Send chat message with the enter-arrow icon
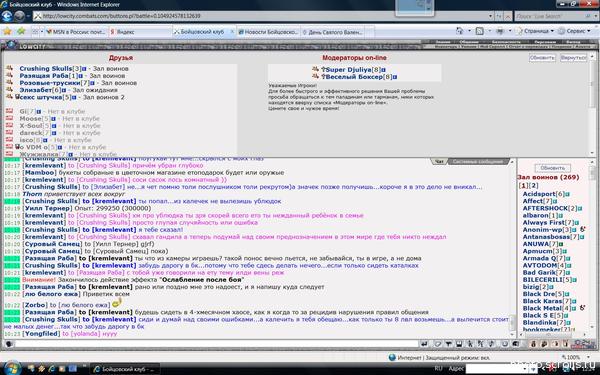600x375 pixels. click(x=424, y=344)
